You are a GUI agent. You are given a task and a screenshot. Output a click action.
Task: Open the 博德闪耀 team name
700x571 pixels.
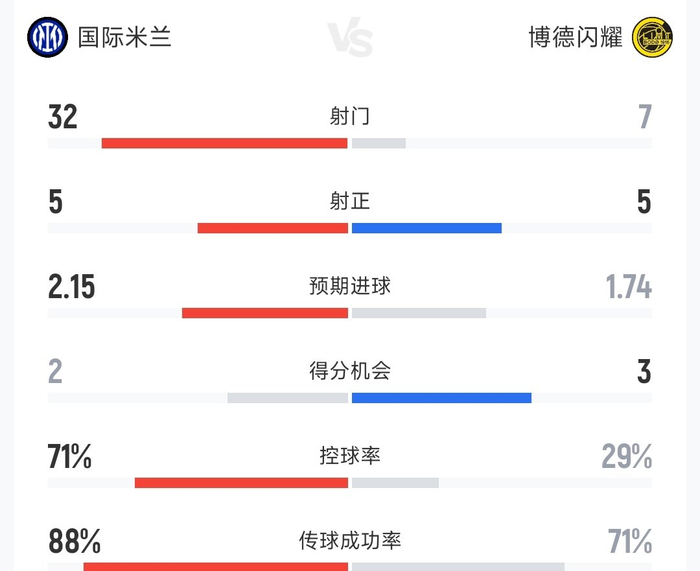tap(575, 38)
